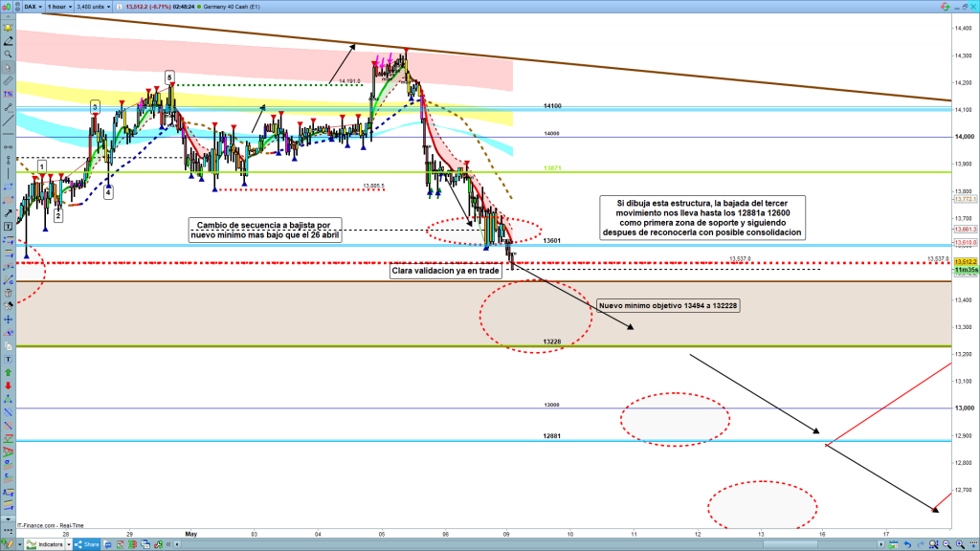Click the 13,512.2 current price label on axis
The width and height of the screenshot is (980, 551).
pyautogui.click(x=965, y=261)
